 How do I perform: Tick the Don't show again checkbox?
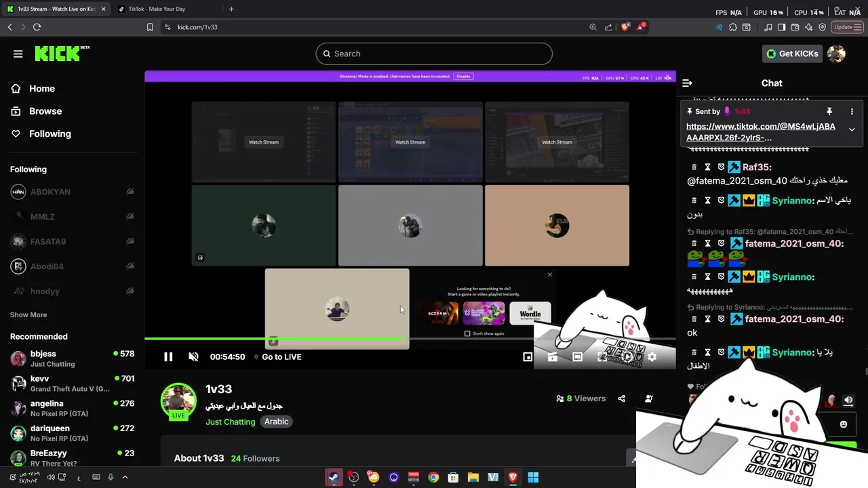(467, 333)
